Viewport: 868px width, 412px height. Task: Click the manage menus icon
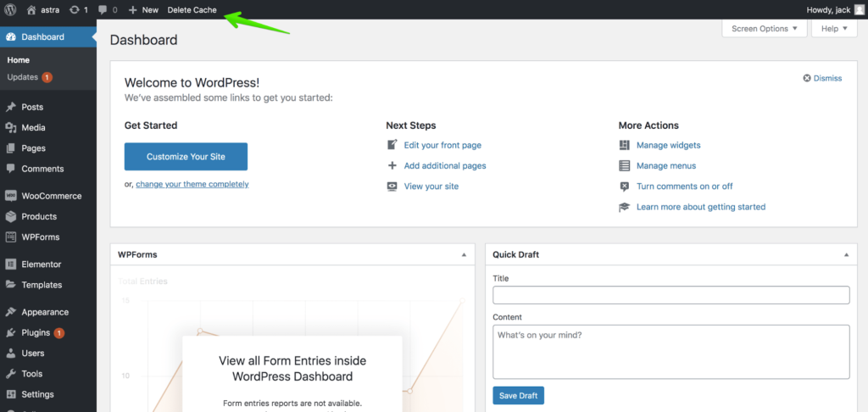point(625,165)
